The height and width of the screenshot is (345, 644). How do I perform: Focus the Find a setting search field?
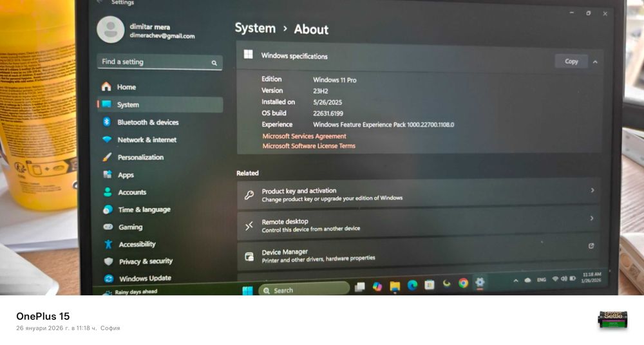(160, 62)
